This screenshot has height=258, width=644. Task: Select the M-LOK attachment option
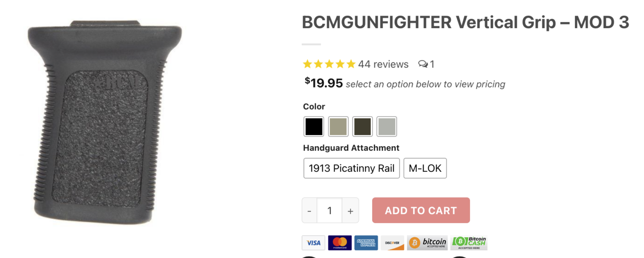click(425, 168)
